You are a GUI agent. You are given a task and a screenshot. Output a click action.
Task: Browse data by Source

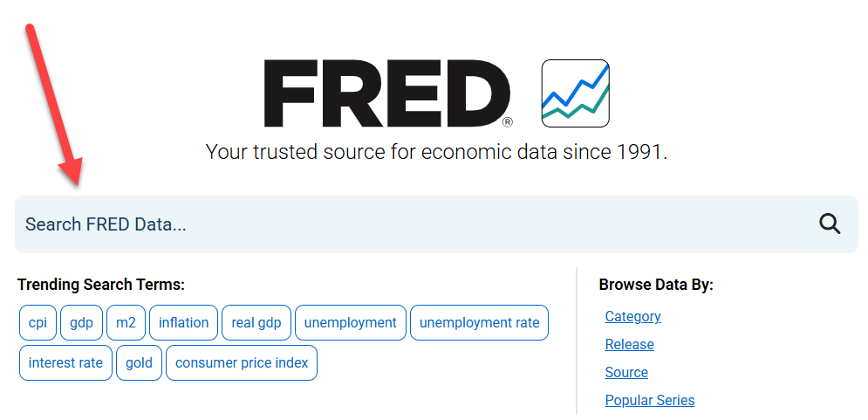[626, 372]
